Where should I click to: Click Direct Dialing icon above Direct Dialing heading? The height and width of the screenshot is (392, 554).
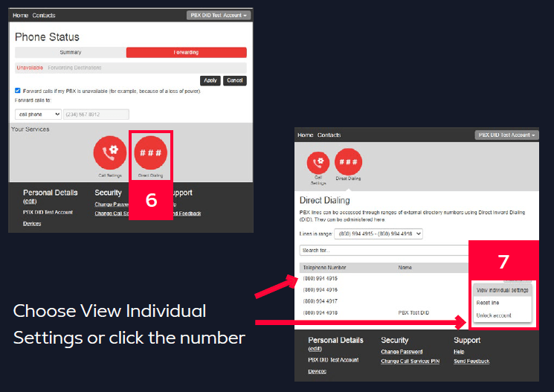pos(348,162)
